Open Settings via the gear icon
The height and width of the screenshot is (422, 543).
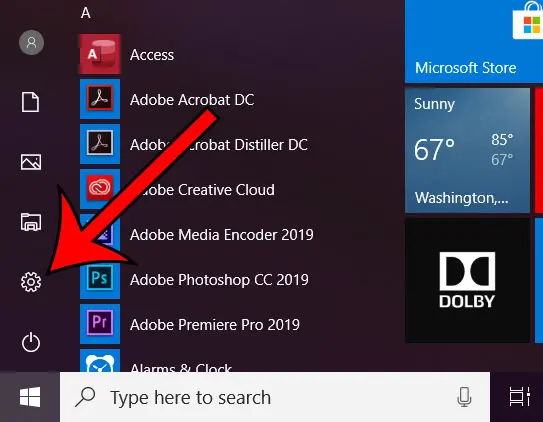tap(31, 282)
